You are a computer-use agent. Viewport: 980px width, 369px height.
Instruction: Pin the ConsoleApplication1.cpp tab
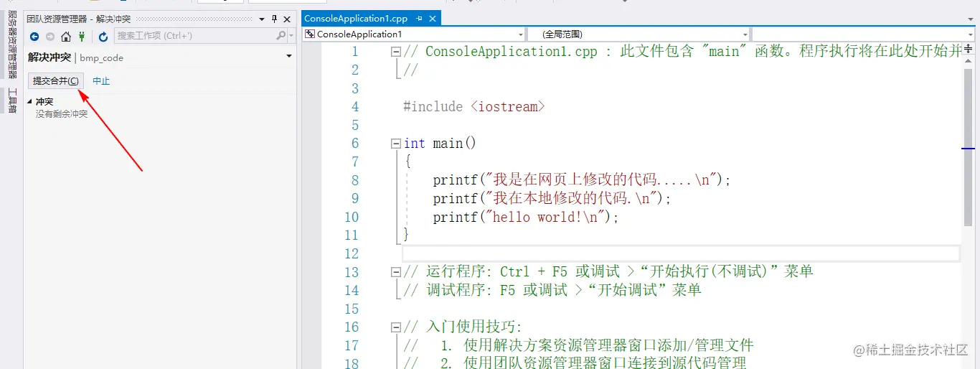coord(420,19)
